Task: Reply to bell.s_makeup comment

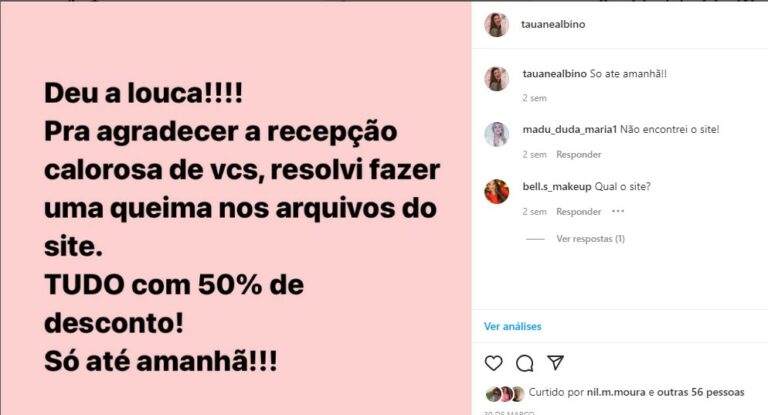Action: coord(578,212)
